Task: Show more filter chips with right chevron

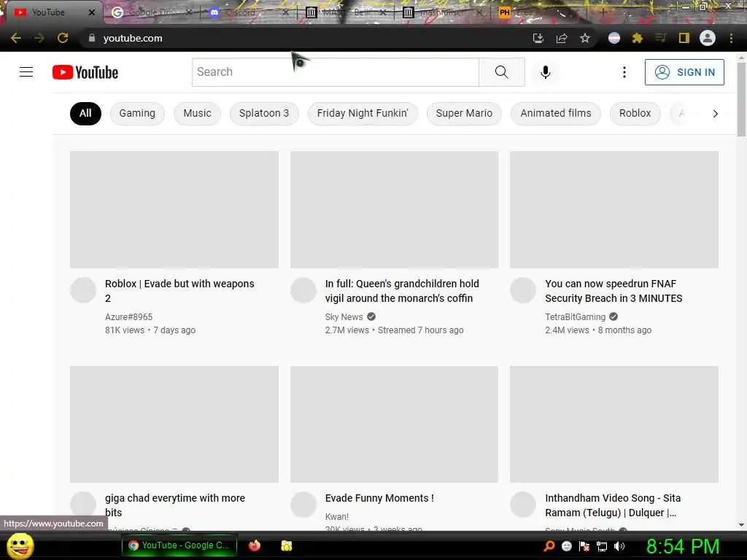Action: (715, 113)
